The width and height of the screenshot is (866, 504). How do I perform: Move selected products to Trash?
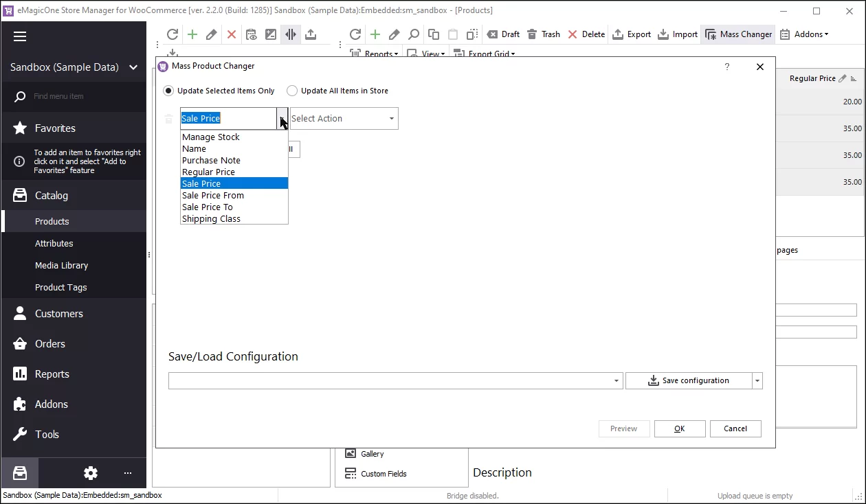(543, 34)
